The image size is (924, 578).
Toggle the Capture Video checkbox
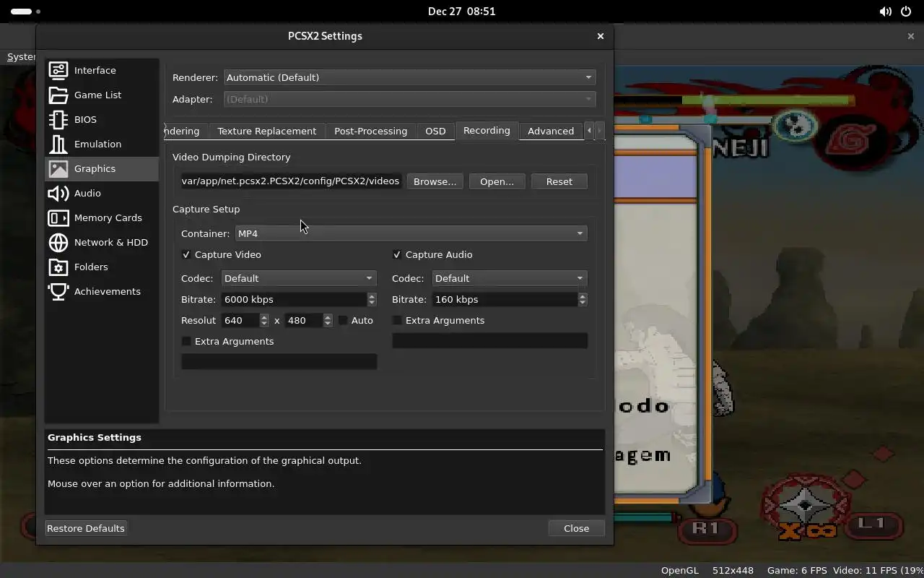tap(186, 254)
